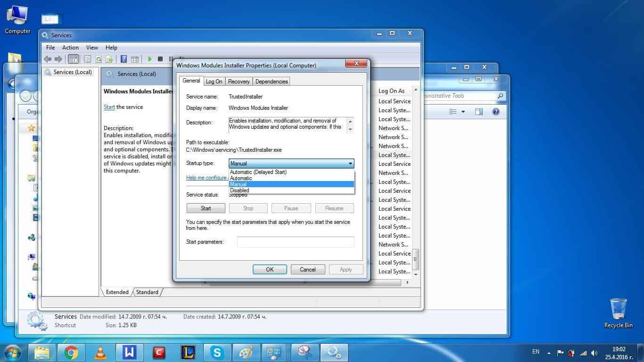This screenshot has width=644, height=362.
Task: Open Properties via the Services toolbar icon
Action: [x=87, y=59]
